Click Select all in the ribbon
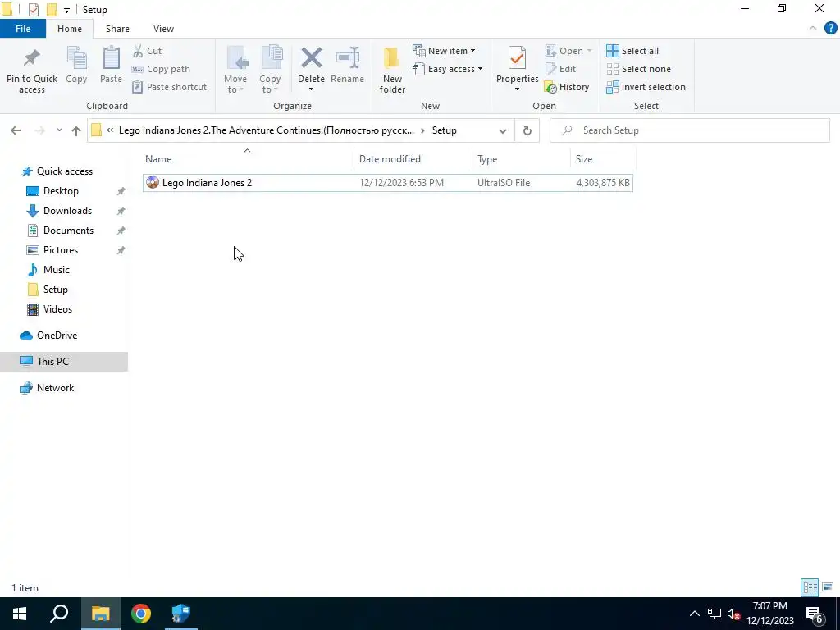Screen dimensions: 840x630 632,51
